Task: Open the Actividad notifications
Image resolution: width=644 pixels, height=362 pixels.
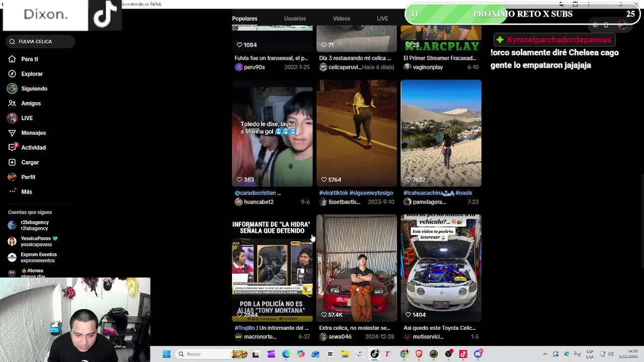Action: [27, 147]
